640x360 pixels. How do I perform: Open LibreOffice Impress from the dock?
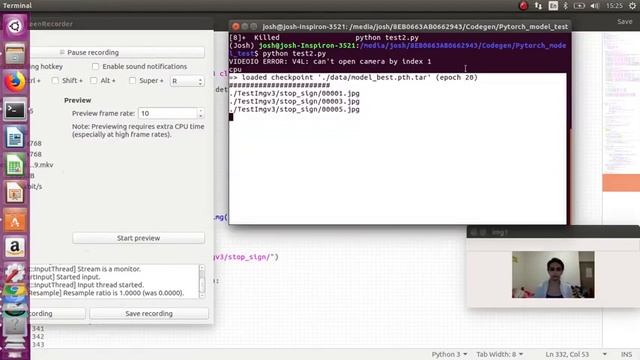tap(15, 192)
